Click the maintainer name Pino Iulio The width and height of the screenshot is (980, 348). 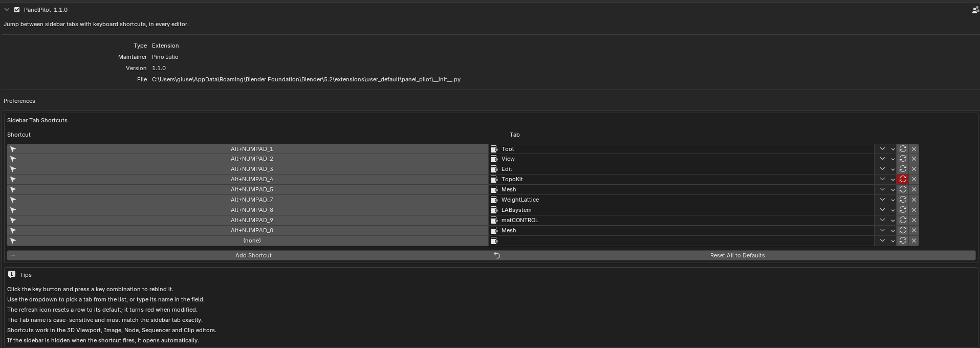click(165, 57)
